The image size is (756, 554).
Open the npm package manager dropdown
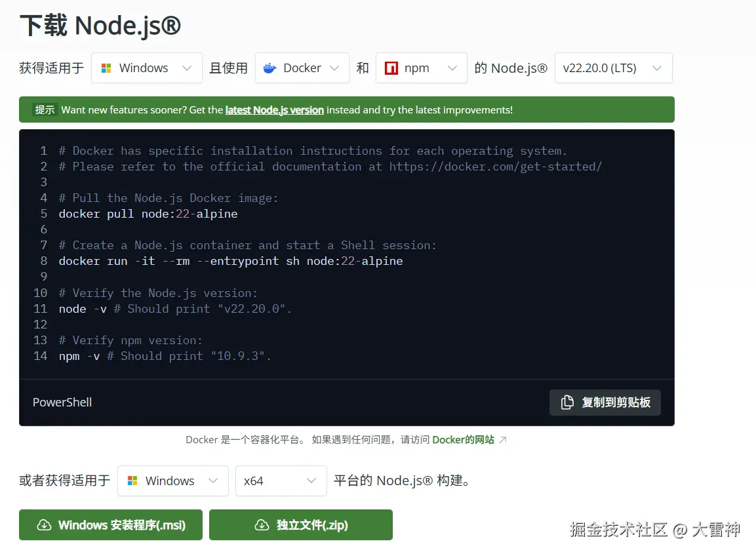coord(422,68)
